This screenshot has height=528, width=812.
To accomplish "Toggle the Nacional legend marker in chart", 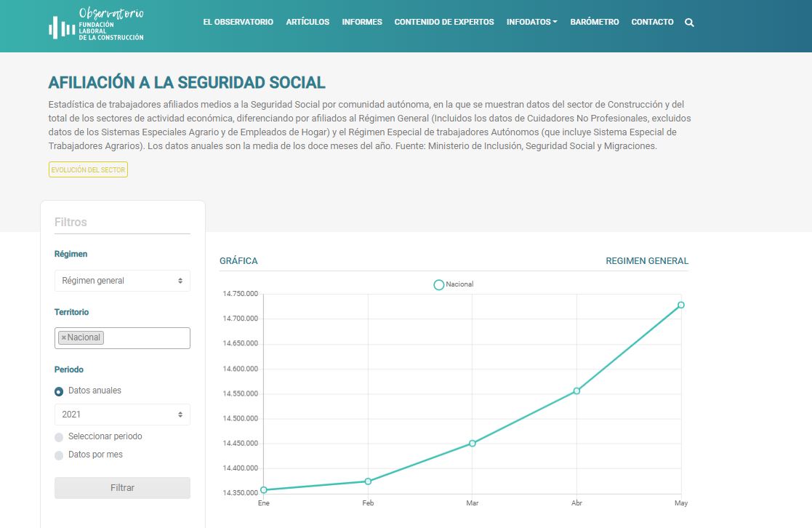I will click(438, 284).
